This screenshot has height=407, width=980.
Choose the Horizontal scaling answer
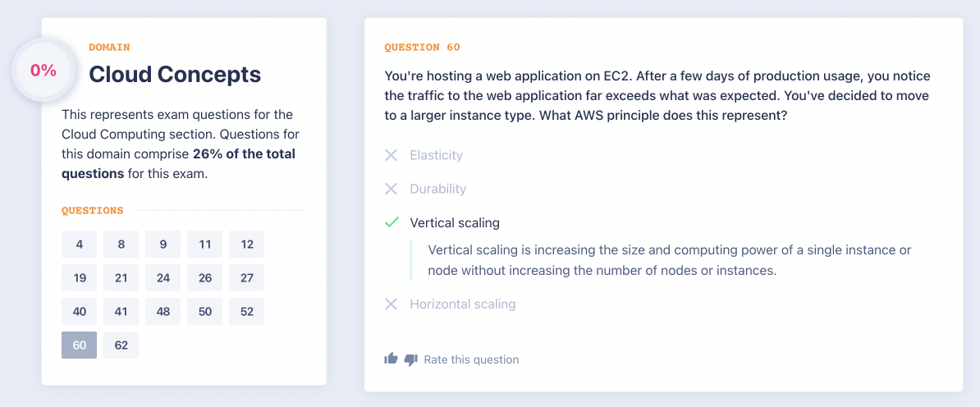point(462,304)
